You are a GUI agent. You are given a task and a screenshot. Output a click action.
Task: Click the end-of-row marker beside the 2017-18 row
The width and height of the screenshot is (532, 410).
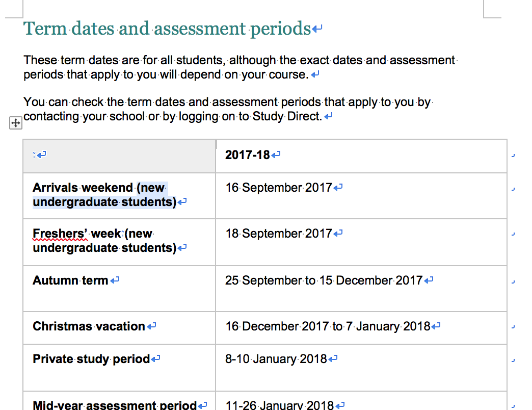pos(513,156)
